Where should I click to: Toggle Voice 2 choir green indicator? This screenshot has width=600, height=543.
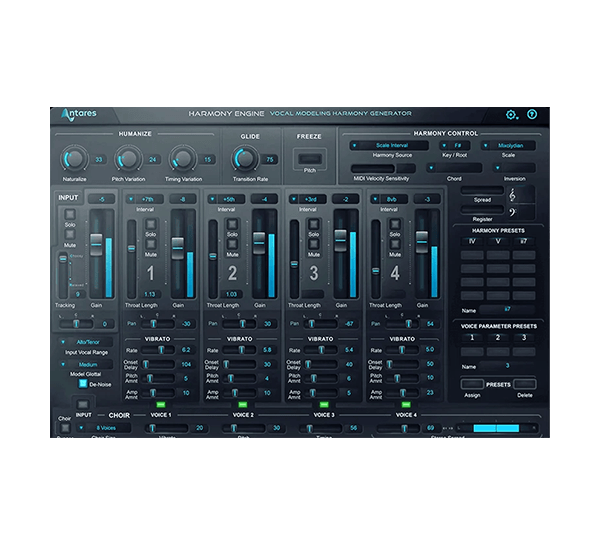[243, 404]
